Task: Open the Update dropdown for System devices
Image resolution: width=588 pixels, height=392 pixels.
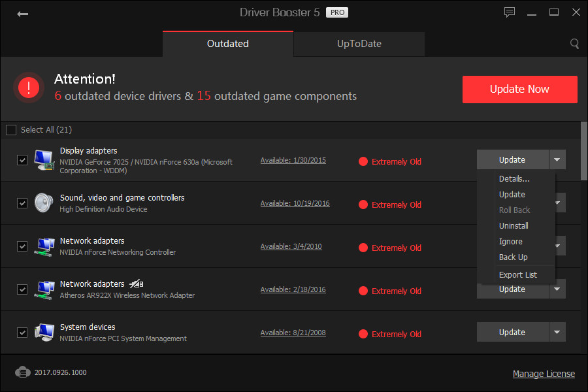Action: coord(557,332)
